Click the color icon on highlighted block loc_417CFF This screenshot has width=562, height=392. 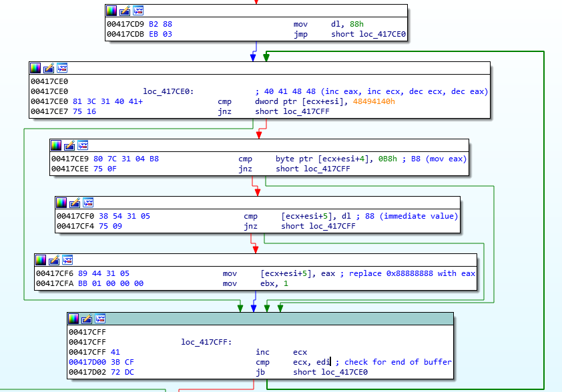coord(73,319)
